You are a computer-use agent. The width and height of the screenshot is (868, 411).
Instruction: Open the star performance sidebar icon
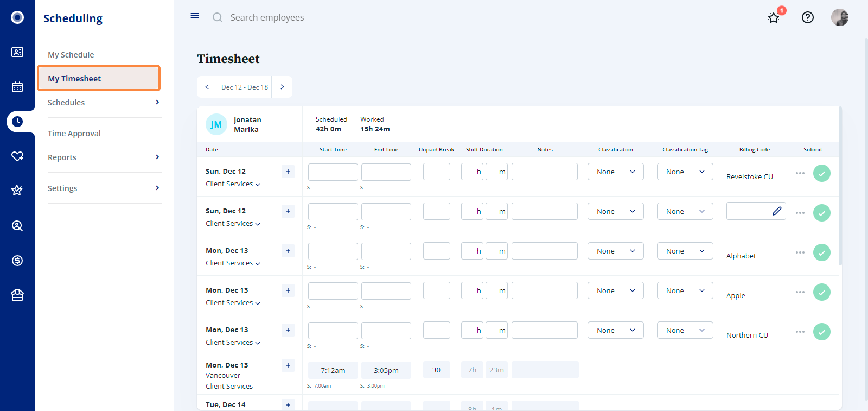point(17,191)
